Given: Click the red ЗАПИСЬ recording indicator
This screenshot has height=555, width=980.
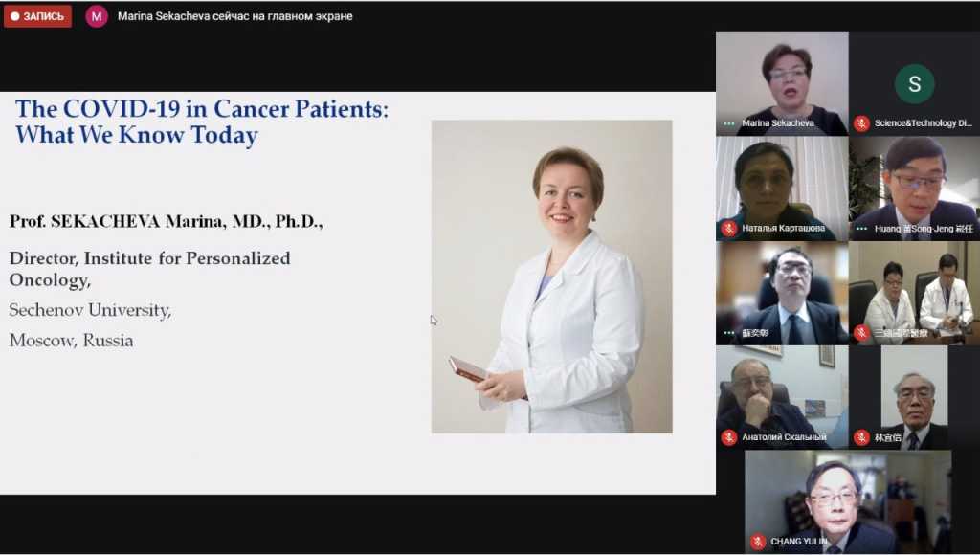Looking at the screenshot, I should (x=37, y=16).
